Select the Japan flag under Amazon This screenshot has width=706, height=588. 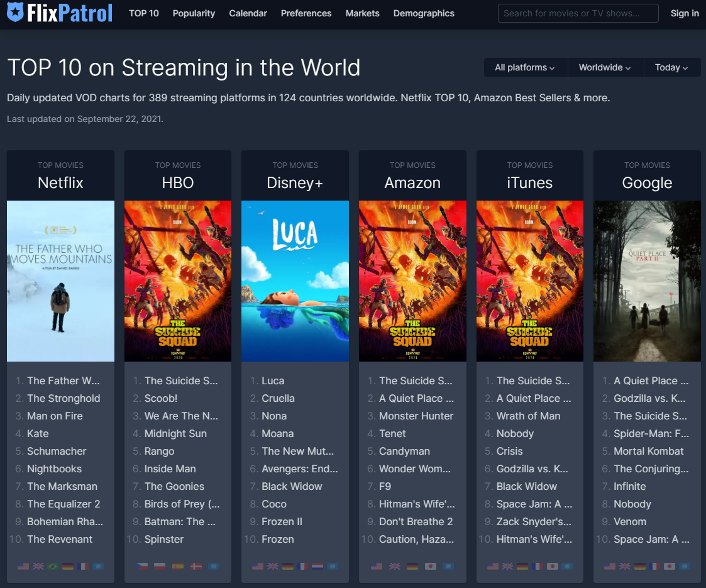click(x=431, y=567)
